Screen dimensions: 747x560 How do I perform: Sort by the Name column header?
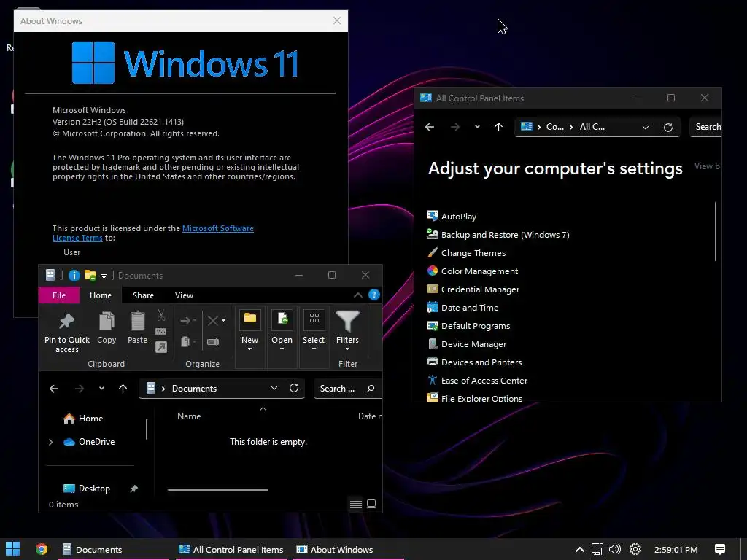click(189, 416)
